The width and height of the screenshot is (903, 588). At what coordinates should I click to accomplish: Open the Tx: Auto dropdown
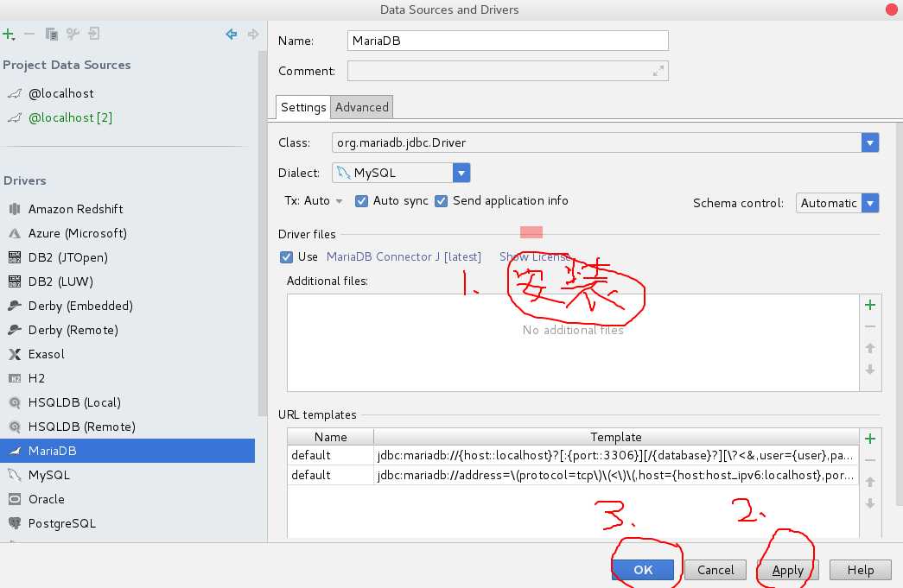point(314,201)
